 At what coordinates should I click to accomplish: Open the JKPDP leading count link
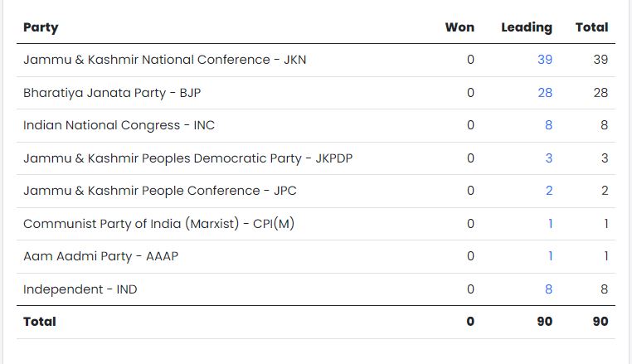[548, 158]
